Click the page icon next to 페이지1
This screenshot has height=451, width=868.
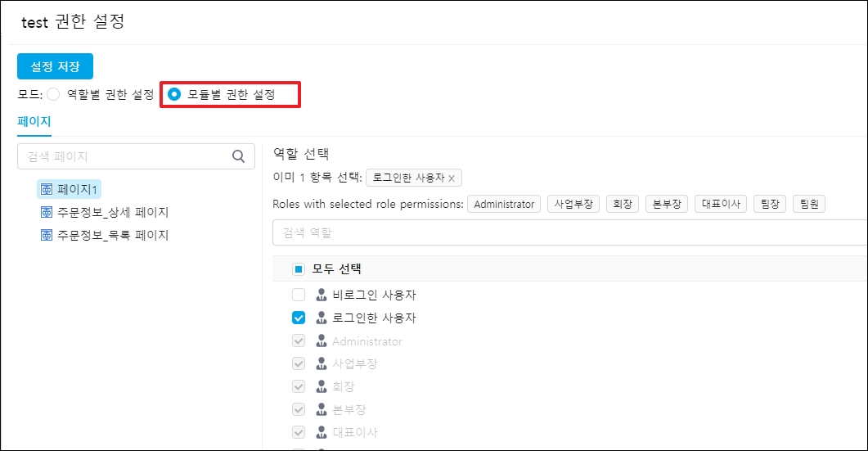[x=47, y=190]
